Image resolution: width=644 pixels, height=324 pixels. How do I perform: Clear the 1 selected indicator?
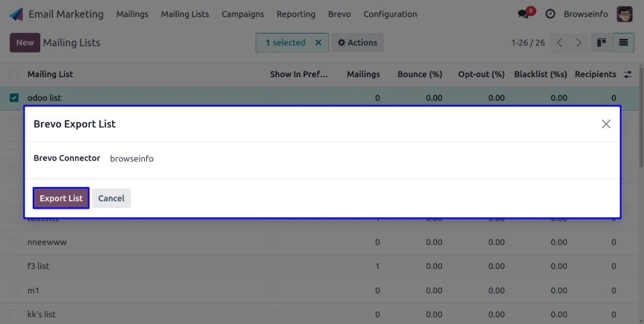point(319,43)
